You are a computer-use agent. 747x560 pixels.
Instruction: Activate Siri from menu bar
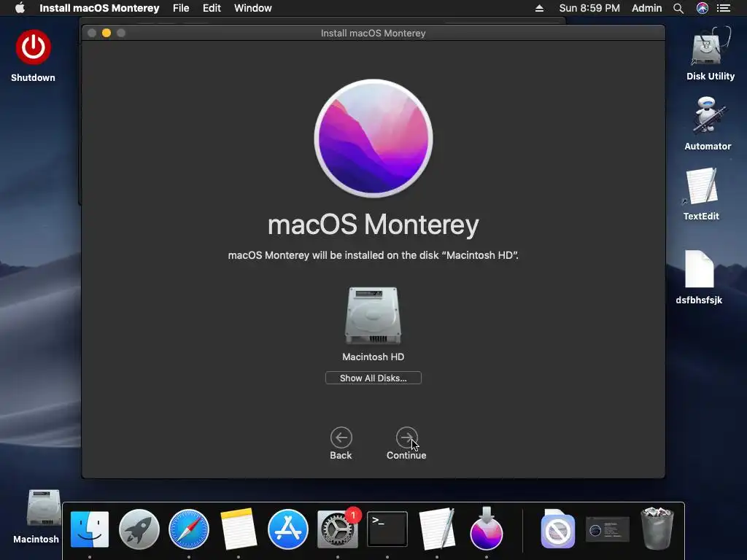pyautogui.click(x=703, y=8)
